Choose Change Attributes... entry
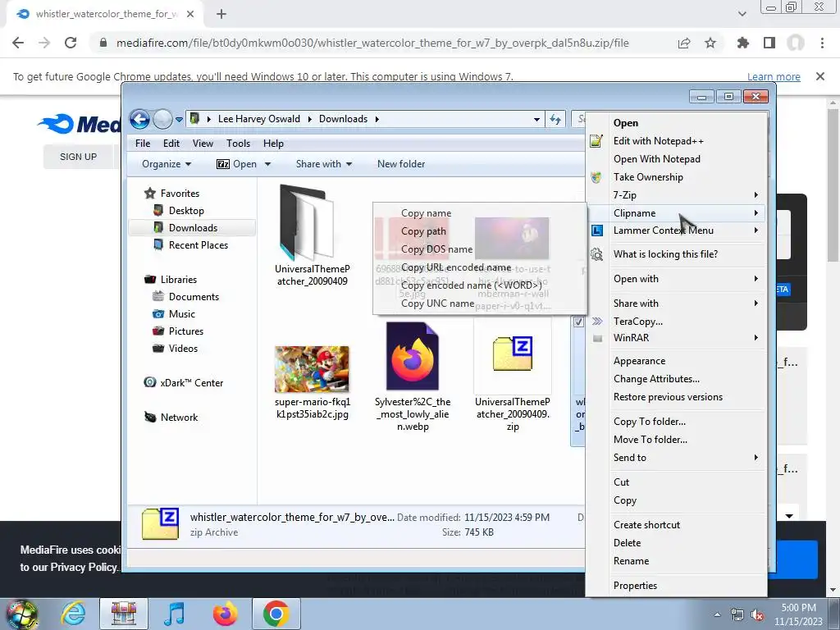This screenshot has width=840, height=630. (656, 379)
